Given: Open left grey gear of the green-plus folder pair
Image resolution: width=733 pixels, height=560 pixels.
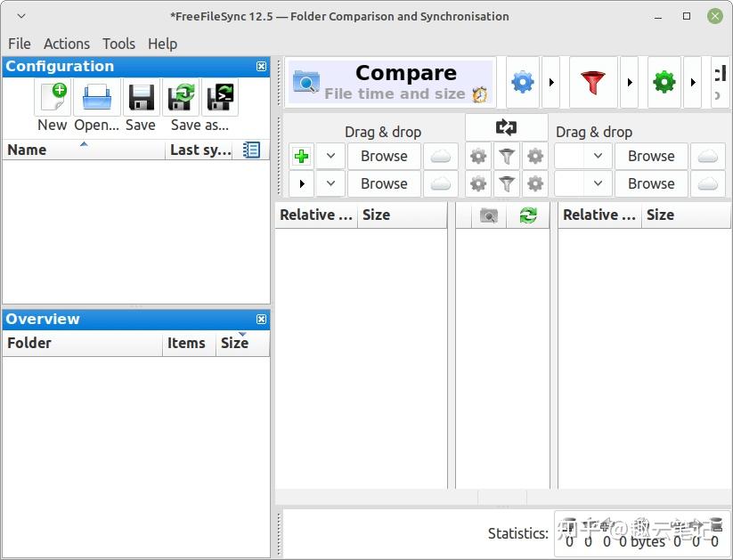Looking at the screenshot, I should (x=478, y=156).
